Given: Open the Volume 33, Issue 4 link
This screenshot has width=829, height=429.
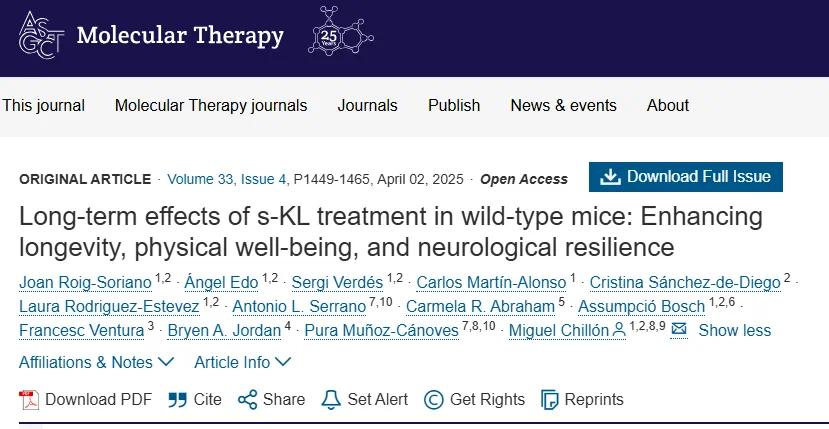Looking at the screenshot, I should click(x=227, y=179).
